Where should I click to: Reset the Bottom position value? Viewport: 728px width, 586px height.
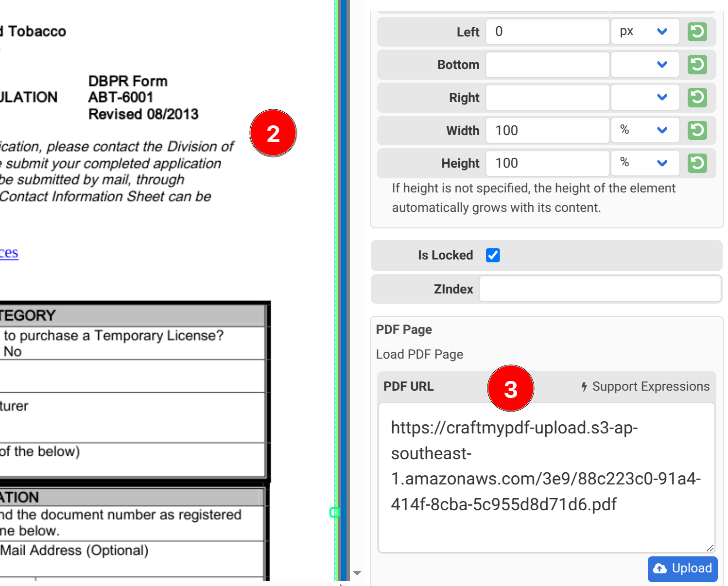click(x=697, y=65)
